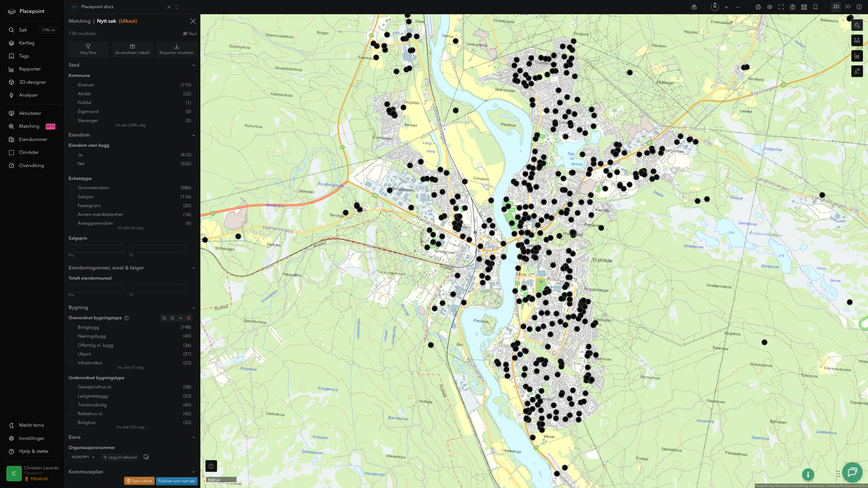This screenshot has height=488, width=868.
Task: Check the Næringsbygg building type
Action: point(72,336)
